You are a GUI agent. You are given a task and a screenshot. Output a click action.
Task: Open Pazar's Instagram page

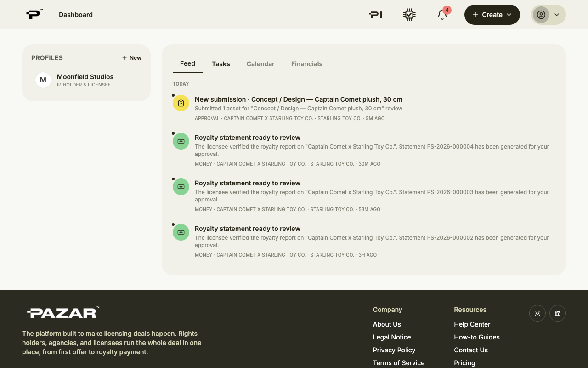pyautogui.click(x=537, y=313)
